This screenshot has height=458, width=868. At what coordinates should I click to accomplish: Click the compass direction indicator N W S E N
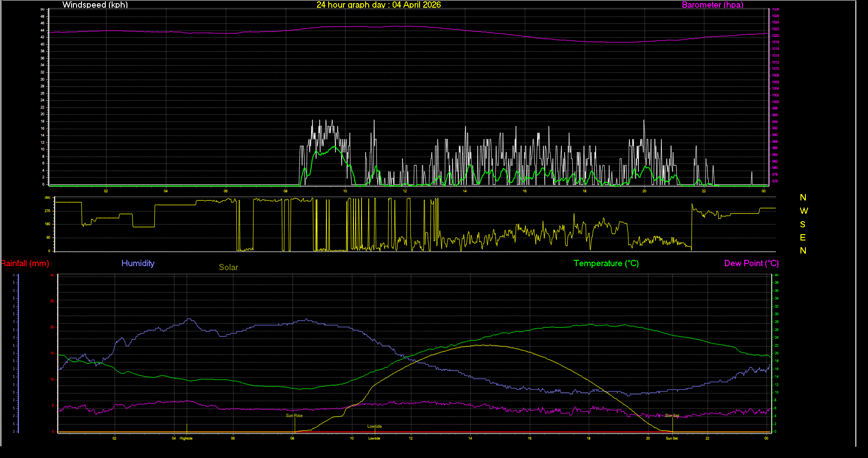coord(803,224)
